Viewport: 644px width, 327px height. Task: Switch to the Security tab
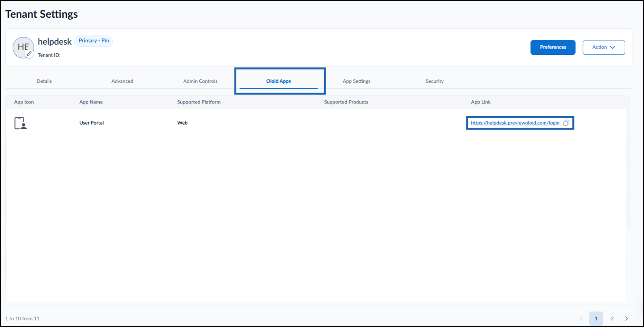click(x=435, y=81)
